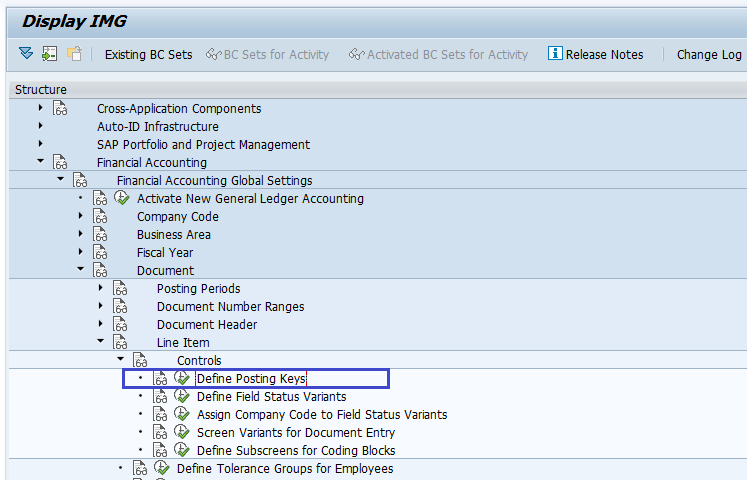Select Define Subscreens for Coding Blocks text

click(296, 451)
